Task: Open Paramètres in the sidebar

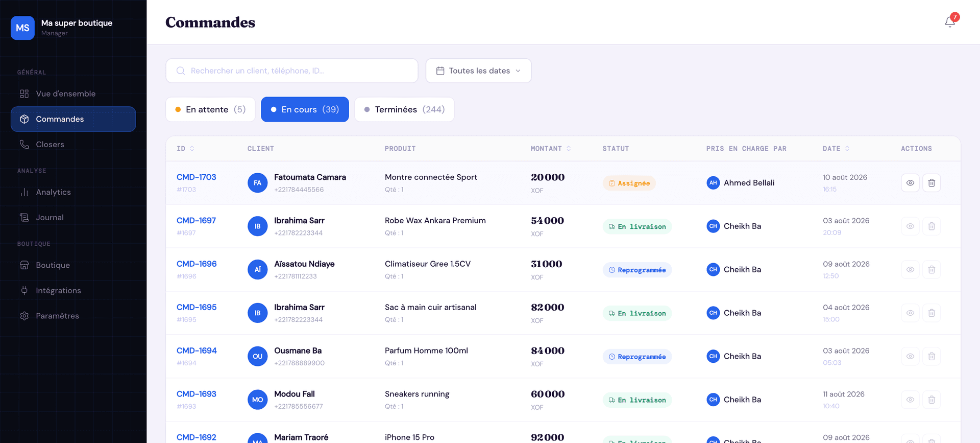Action: tap(73, 316)
